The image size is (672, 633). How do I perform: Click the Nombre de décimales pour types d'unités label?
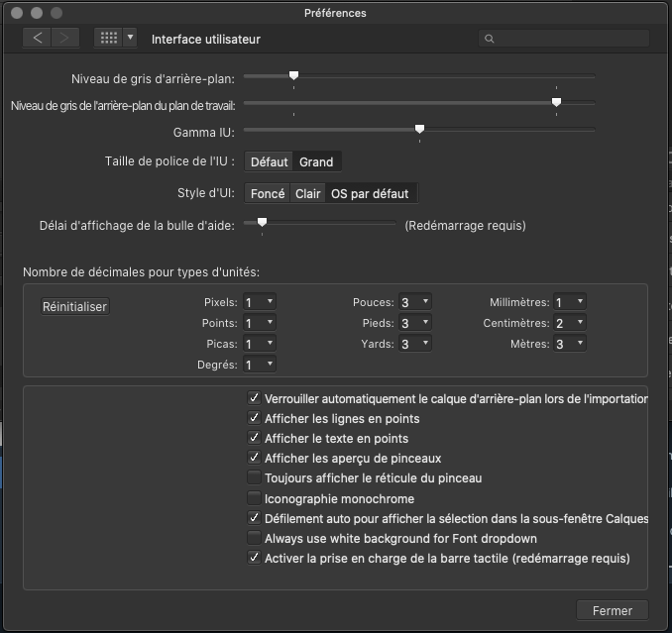tap(141, 272)
